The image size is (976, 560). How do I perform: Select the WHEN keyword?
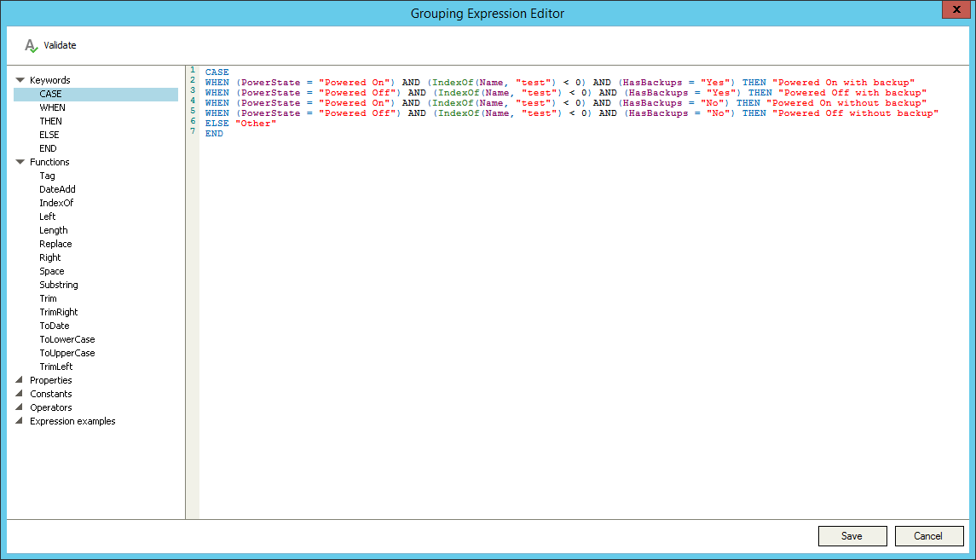(x=53, y=107)
